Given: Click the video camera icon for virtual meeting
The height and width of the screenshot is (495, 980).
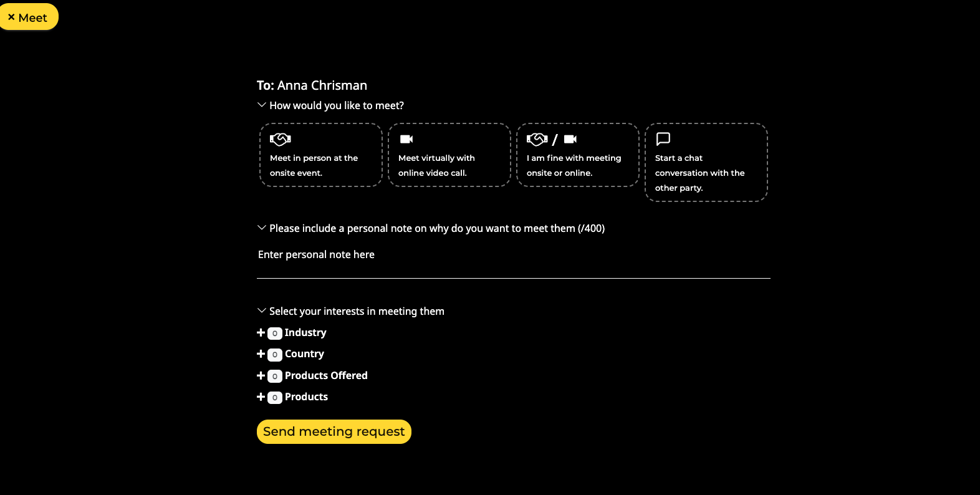Looking at the screenshot, I should tap(406, 139).
